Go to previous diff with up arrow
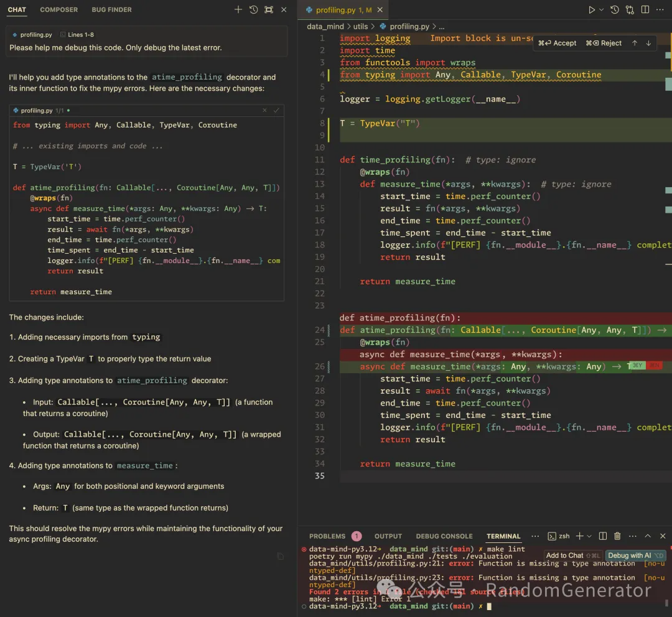 (635, 44)
